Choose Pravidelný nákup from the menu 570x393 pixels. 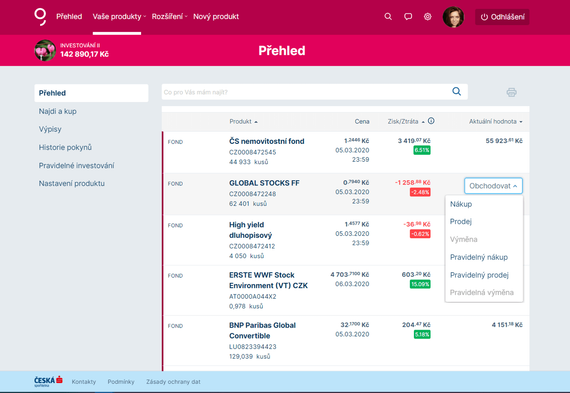tap(479, 257)
